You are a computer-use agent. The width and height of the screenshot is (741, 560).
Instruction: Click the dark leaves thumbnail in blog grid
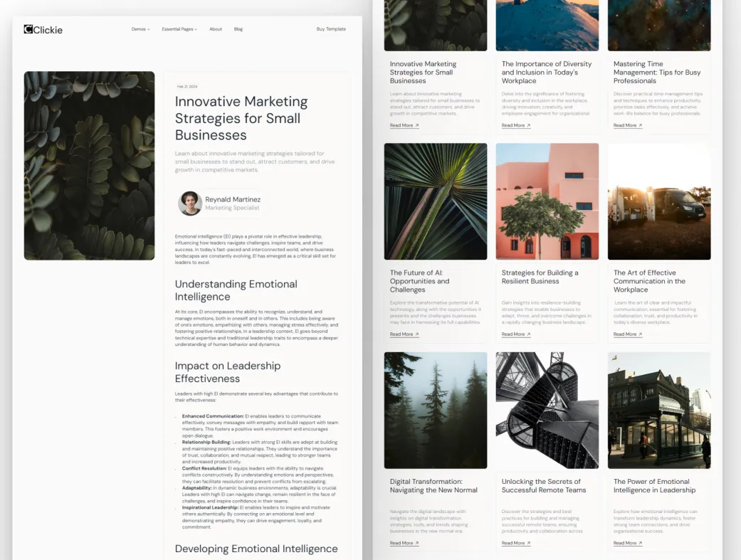(436, 26)
